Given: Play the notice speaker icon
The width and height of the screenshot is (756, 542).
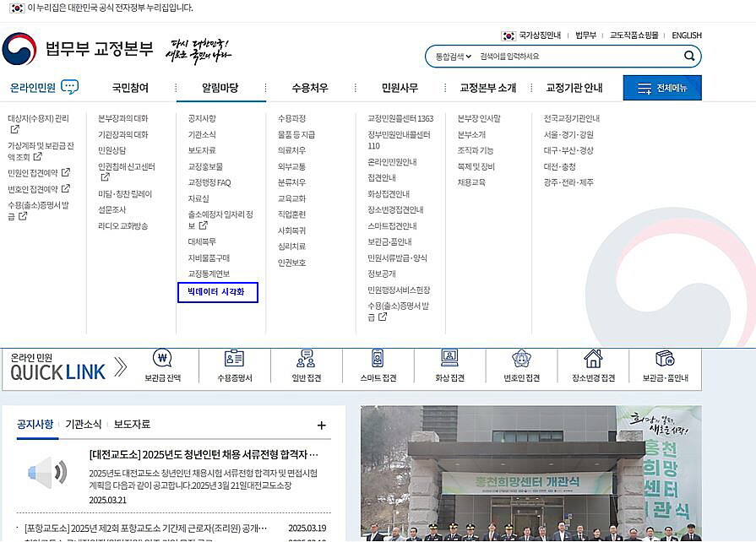Looking at the screenshot, I should click(x=47, y=473).
